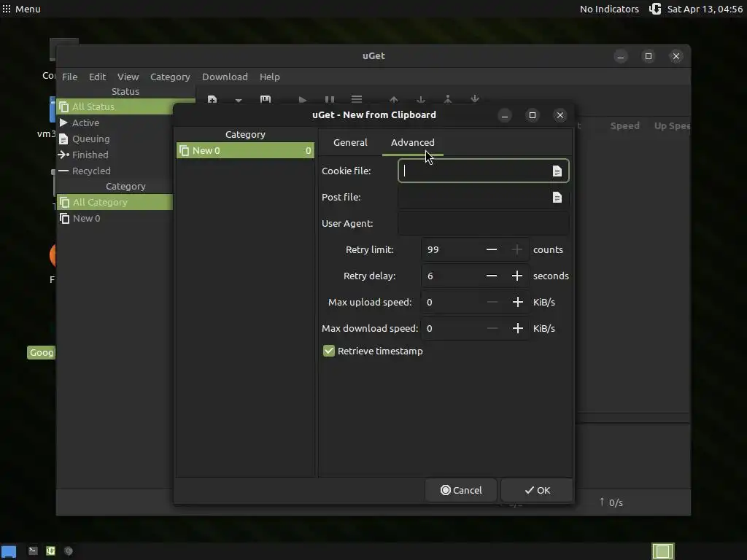Click the No Indicators panel text
Viewport: 747px width, 560px height.
click(609, 9)
